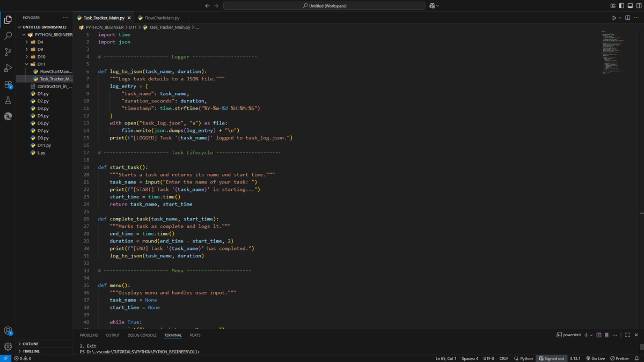Switch to the FlowChartMain.py tab
This screenshot has height=362, width=644.
click(161, 17)
